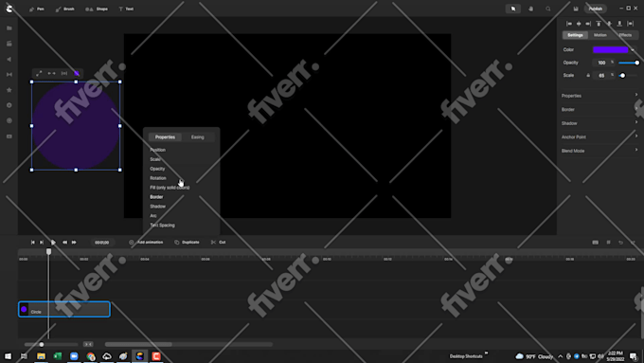644x363 pixels.
Task: Switch to the Motion tab
Action: [600, 35]
